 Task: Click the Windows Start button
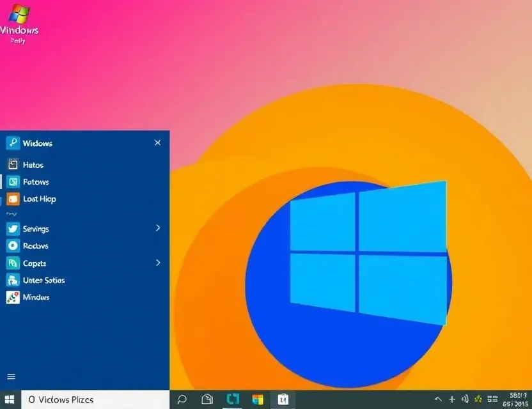tap(10, 399)
